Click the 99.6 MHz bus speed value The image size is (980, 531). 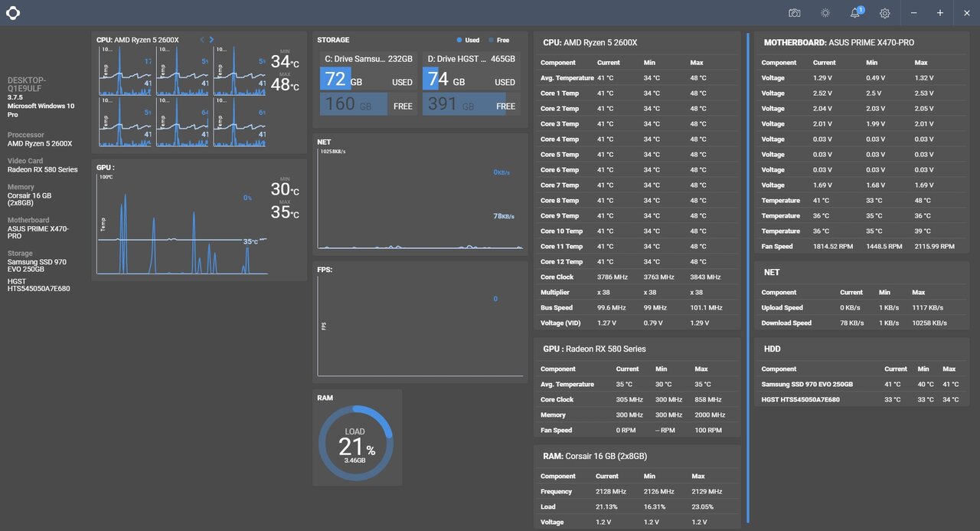(611, 308)
